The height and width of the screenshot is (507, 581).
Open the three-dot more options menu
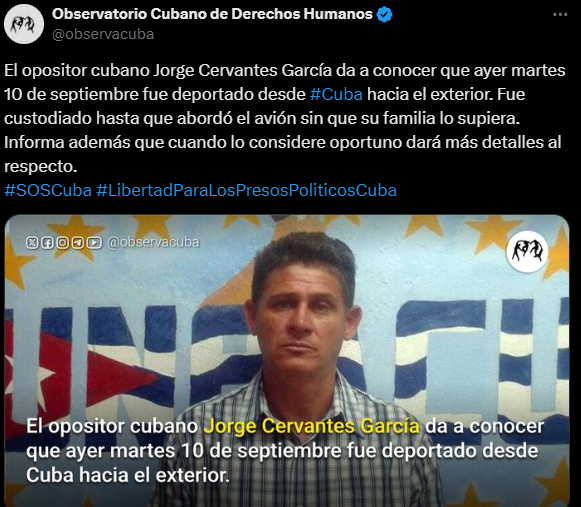(x=560, y=14)
